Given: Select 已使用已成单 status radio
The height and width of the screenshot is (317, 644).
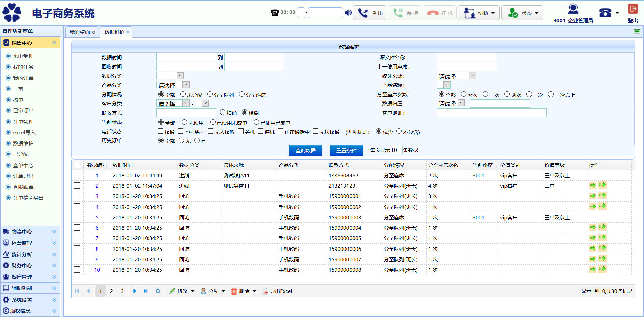Looking at the screenshot, I should tap(256, 122).
